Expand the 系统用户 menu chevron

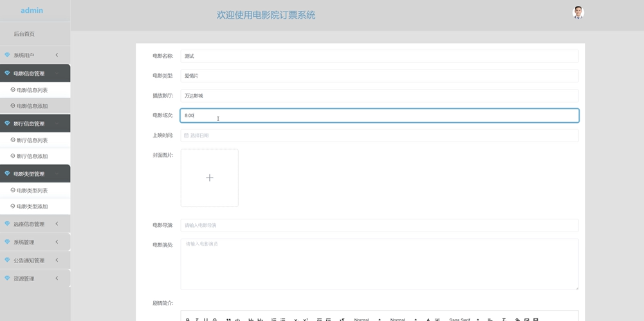coord(57,55)
